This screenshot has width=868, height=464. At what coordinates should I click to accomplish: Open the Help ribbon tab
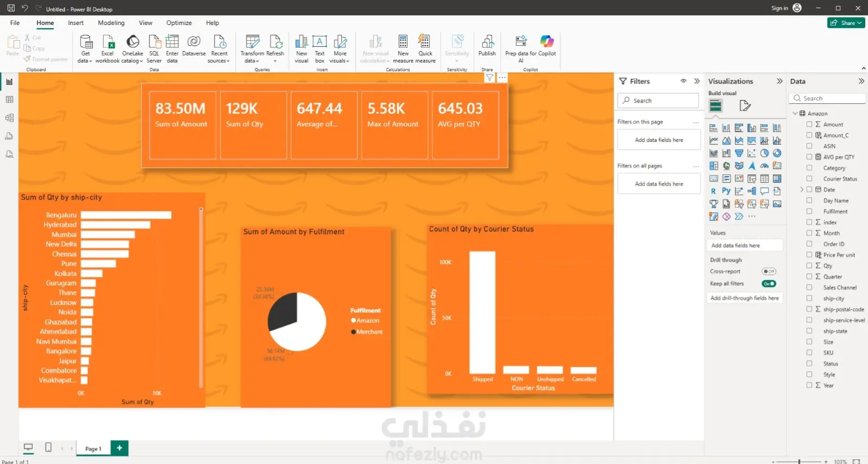tap(212, 23)
